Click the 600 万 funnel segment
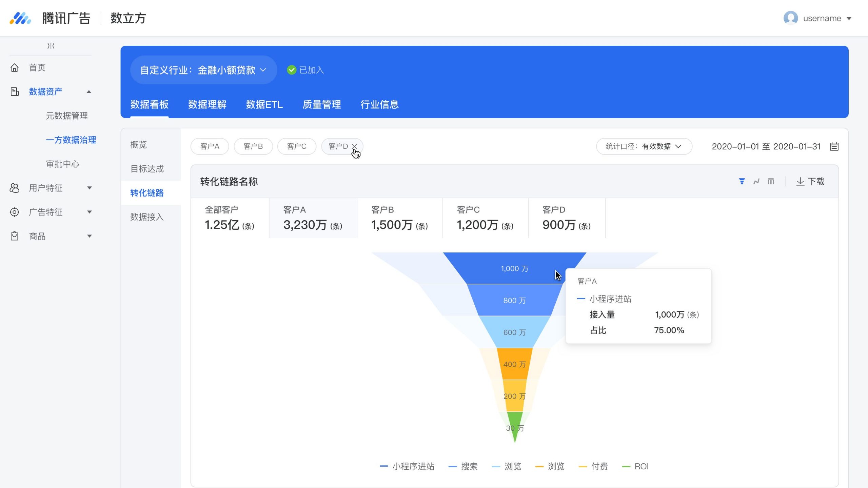Screen dimensions: 868x488 pyautogui.click(x=514, y=332)
